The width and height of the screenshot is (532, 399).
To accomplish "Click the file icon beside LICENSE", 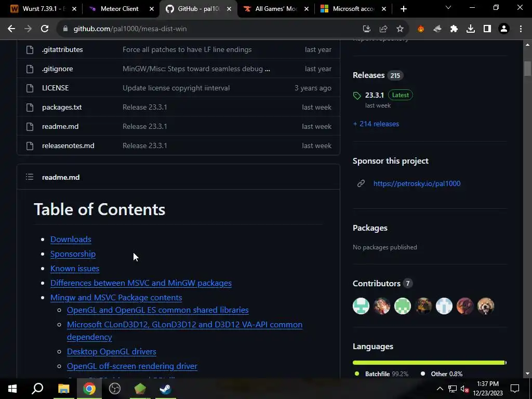I will pos(30,88).
